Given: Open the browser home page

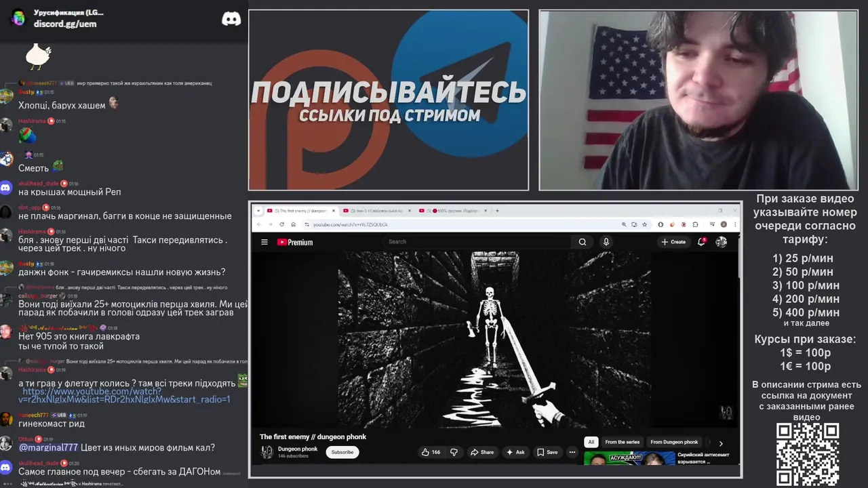Looking at the screenshot, I should click(x=293, y=224).
